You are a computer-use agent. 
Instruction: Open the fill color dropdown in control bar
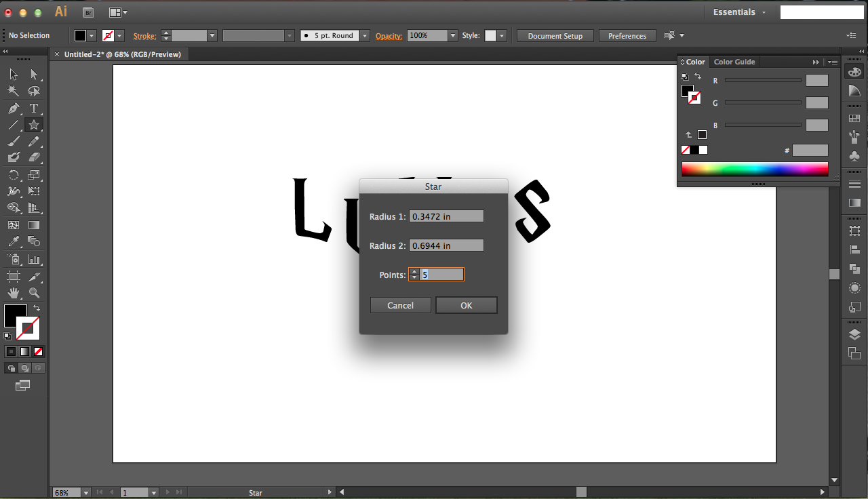[92, 36]
